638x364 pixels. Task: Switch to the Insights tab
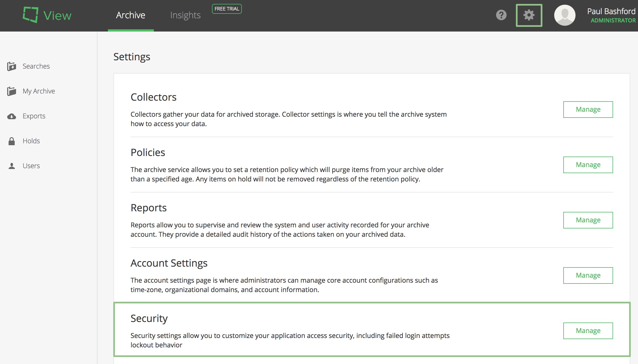coord(185,15)
